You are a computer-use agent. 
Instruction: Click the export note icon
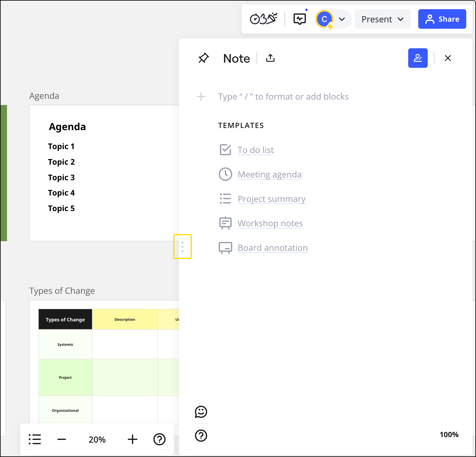point(270,58)
